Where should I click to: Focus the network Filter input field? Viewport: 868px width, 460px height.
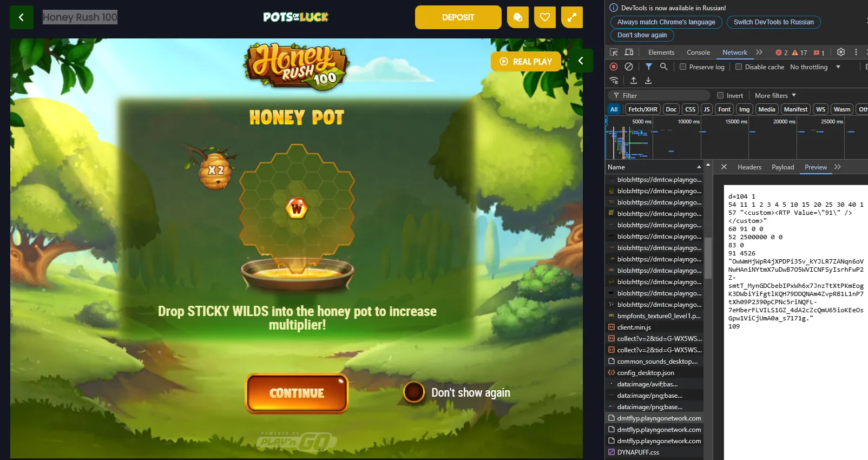coord(659,96)
